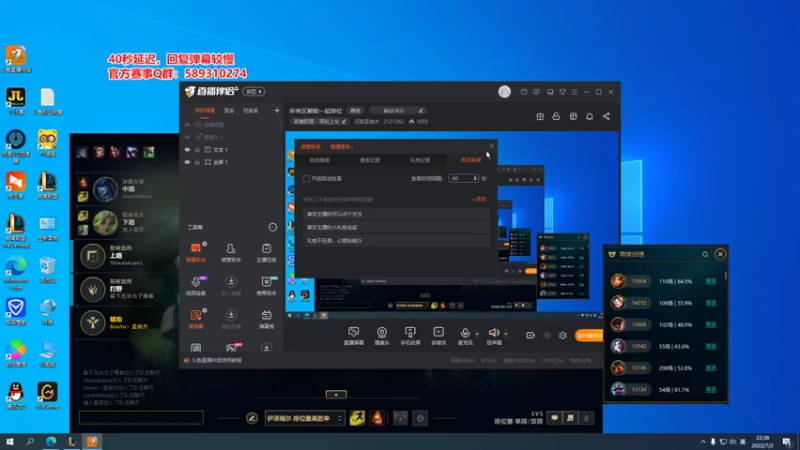Click the share icon in streaming header
Image resolution: width=800 pixels, height=450 pixels.
pos(606,116)
